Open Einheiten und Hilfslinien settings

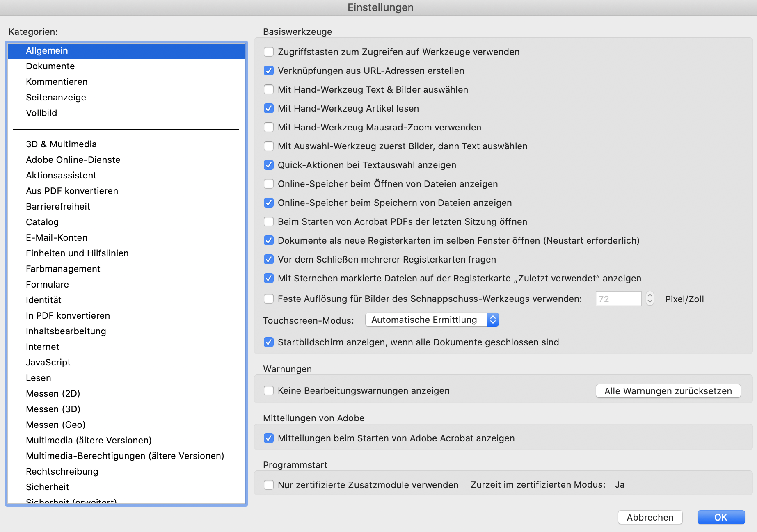pos(126,253)
